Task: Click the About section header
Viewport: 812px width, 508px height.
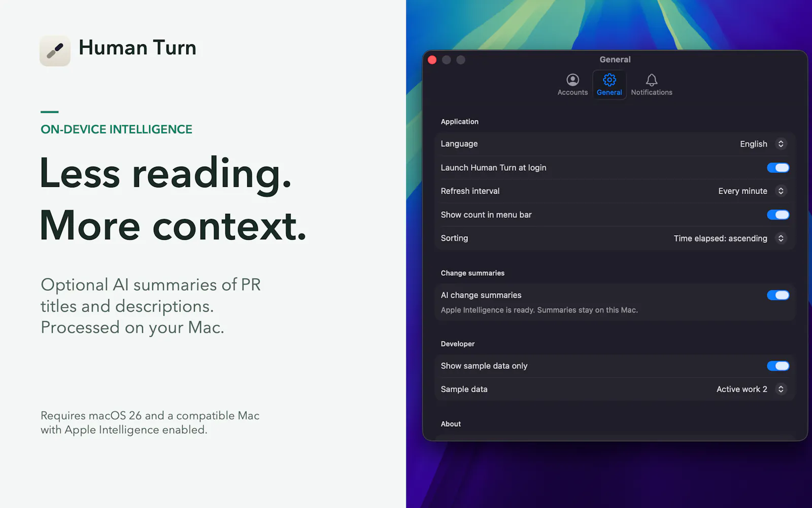Action: click(451, 424)
